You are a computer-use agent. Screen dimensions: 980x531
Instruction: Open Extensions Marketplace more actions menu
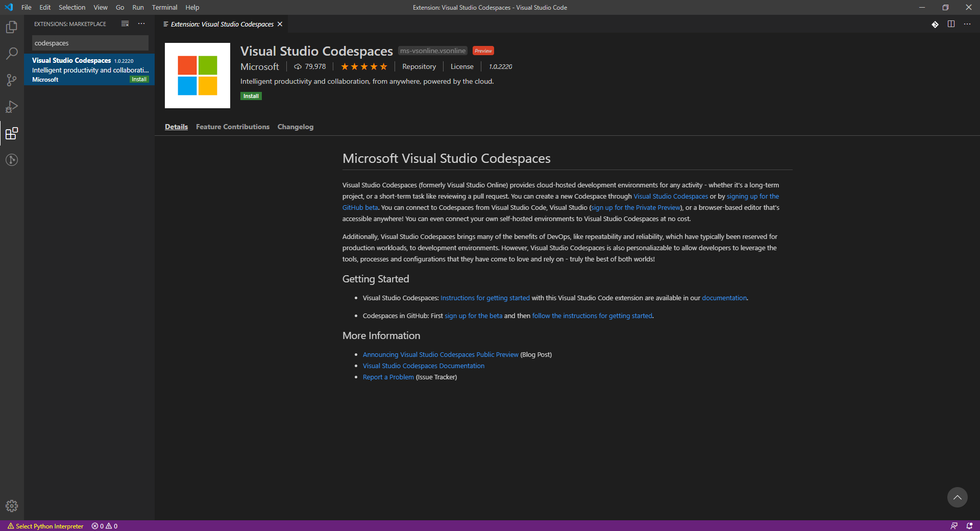(141, 24)
